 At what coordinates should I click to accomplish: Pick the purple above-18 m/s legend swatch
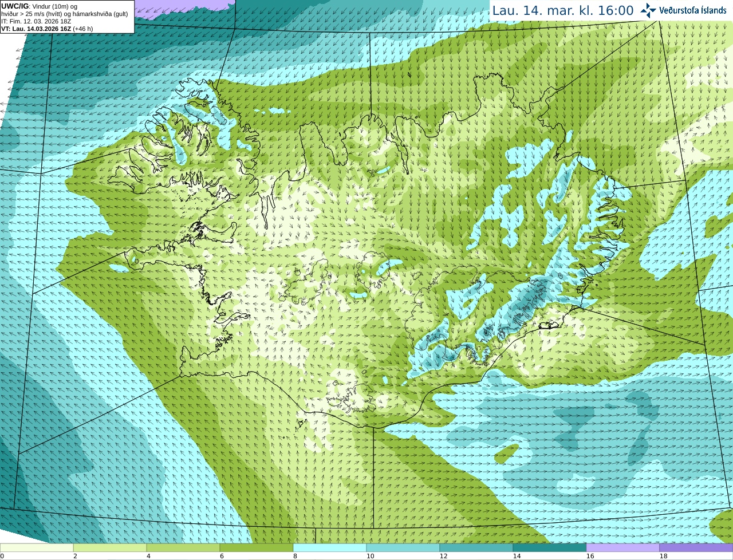[696, 548]
